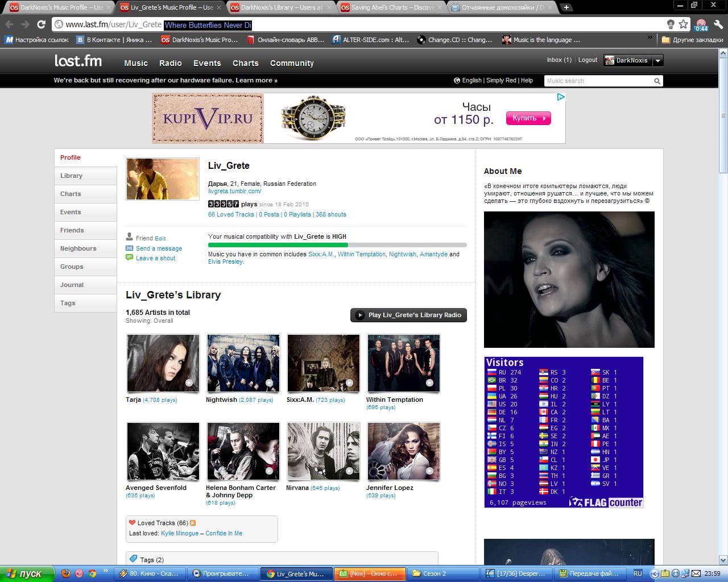Play Within Temptation from thumbnail play icon
Viewport: 728px width, 582px height.
pos(429,383)
